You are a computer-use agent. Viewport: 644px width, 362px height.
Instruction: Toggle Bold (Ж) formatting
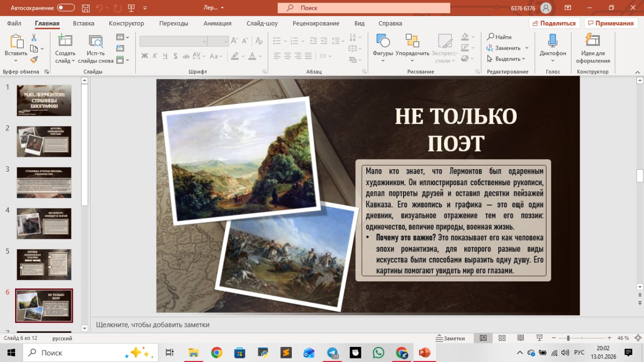click(144, 56)
